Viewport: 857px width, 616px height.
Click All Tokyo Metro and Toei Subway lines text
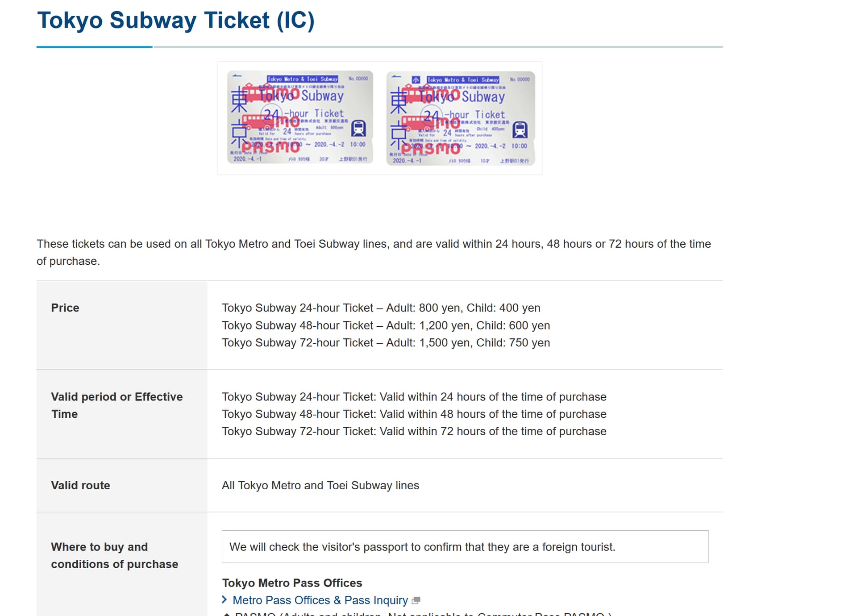tap(320, 485)
